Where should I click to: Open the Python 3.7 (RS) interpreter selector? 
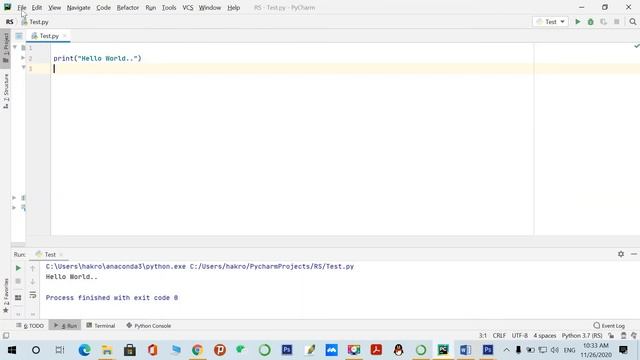[x=582, y=336]
